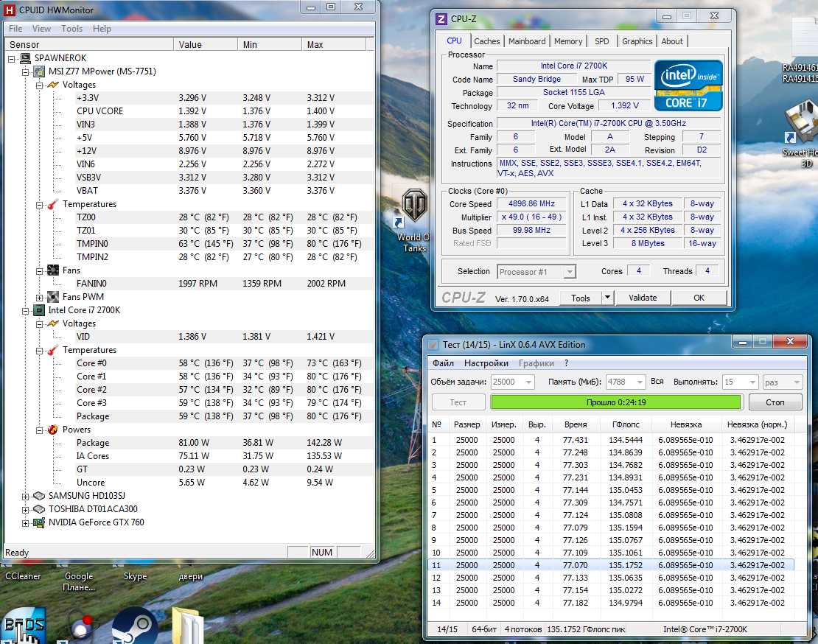Click the Intel Core i7 2700K chip icon
The image size is (818, 644).
coord(39,310)
